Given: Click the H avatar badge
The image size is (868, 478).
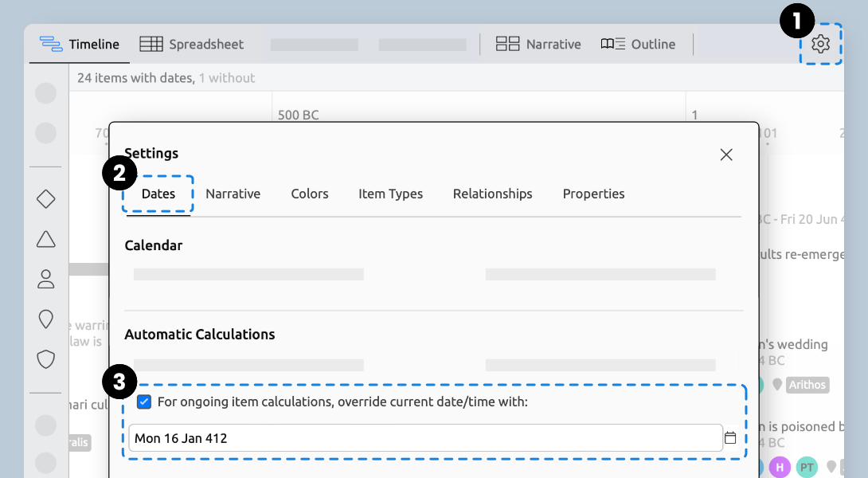Looking at the screenshot, I should click(x=780, y=468).
